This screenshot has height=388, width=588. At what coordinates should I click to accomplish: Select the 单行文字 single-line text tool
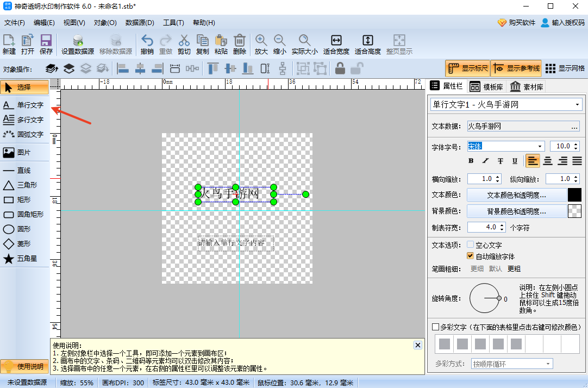click(24, 105)
